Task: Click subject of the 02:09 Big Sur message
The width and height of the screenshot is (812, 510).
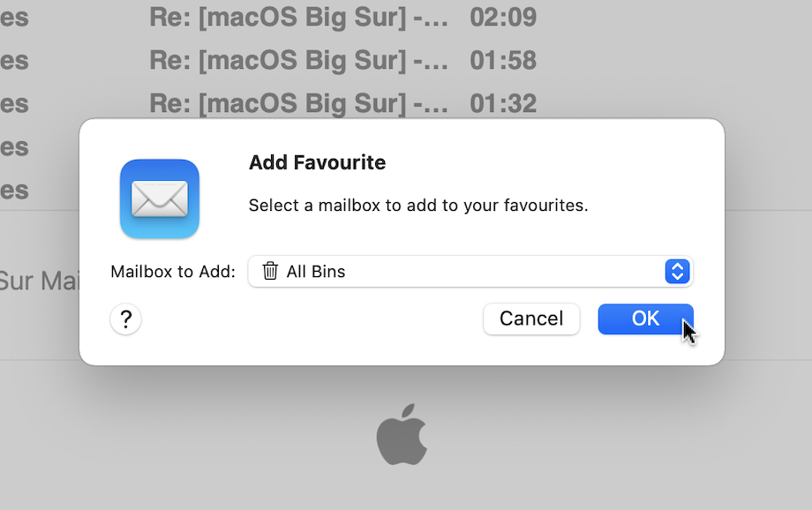Action: coord(298,18)
